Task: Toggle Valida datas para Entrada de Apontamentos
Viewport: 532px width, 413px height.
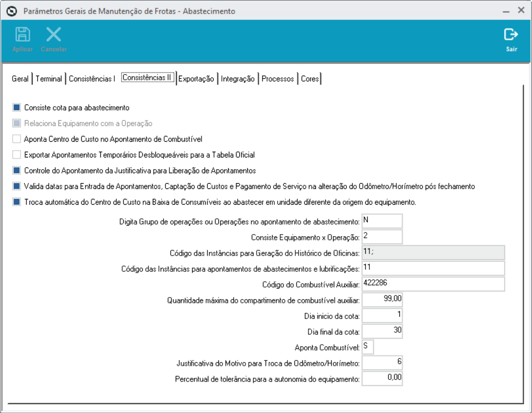Action: coord(17,186)
